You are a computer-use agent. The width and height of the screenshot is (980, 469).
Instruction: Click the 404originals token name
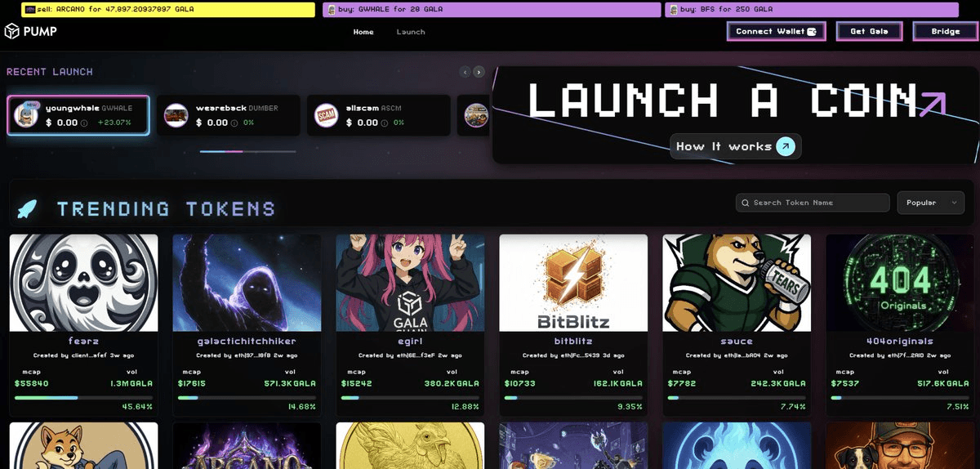[900, 342]
